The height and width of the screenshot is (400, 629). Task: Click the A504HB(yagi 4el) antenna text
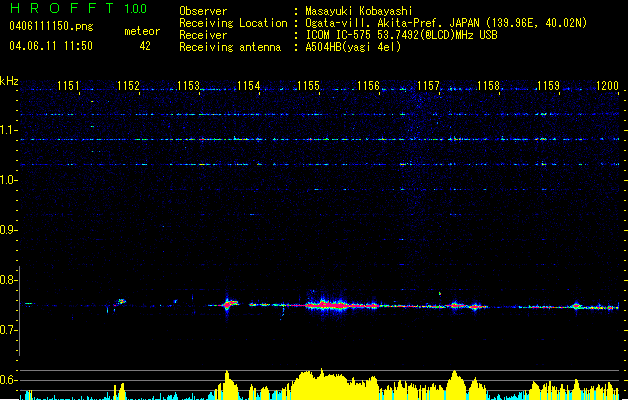tap(353, 47)
